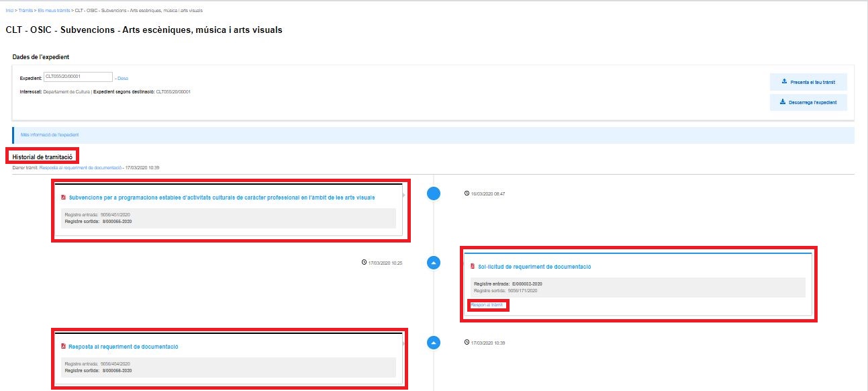868x391 pixels.
Task: Click the clock icon next to 16/03/2020 08:47
Action: coord(467,193)
